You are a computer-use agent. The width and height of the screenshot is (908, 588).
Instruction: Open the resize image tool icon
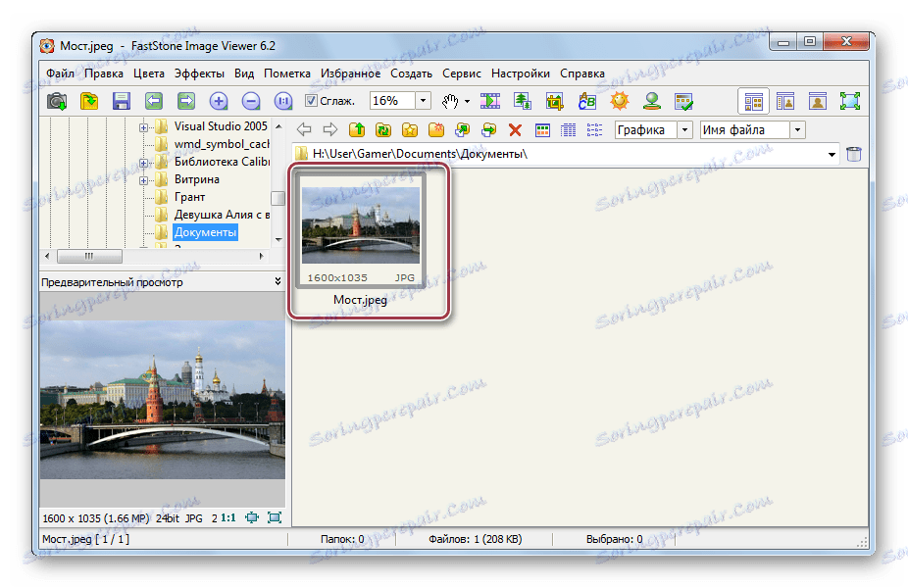click(523, 101)
